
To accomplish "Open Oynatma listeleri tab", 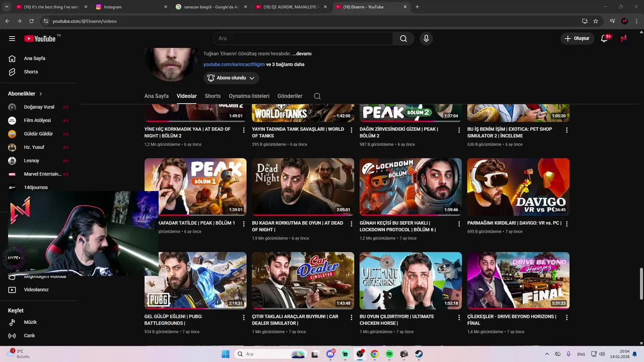I will 249,96.
